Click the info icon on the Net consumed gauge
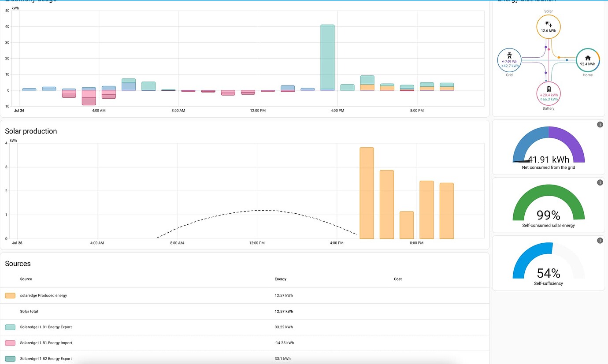This screenshot has width=608, height=364. coord(600,124)
